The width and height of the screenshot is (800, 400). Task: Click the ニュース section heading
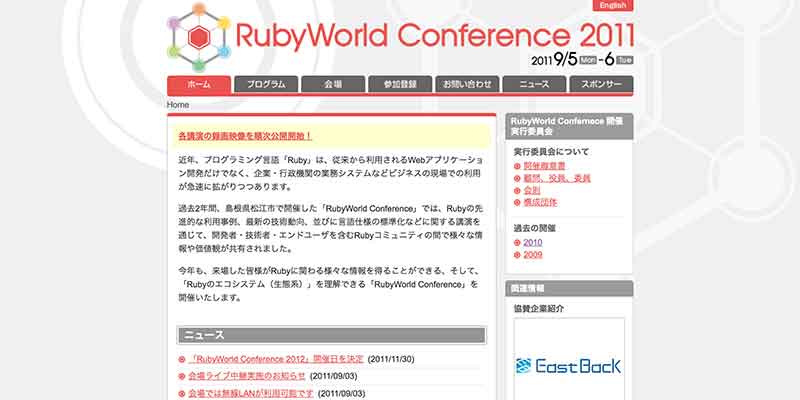click(332, 335)
